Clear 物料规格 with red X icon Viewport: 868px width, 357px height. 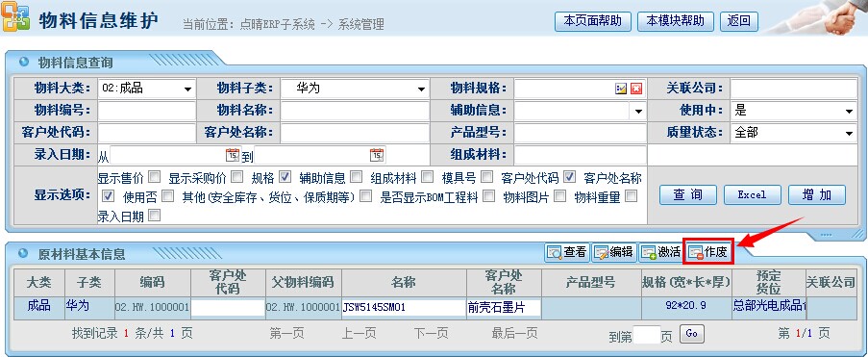(x=636, y=89)
